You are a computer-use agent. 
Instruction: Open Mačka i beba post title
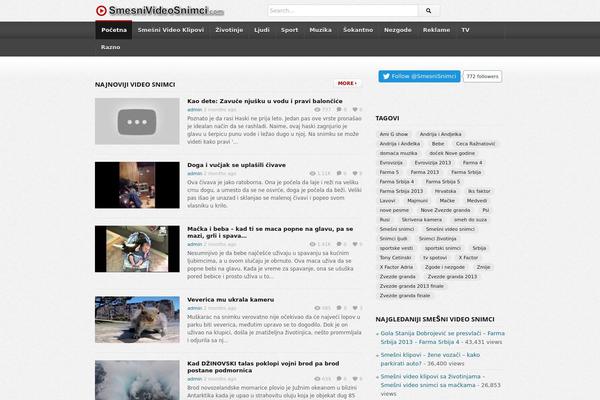pyautogui.click(x=270, y=232)
